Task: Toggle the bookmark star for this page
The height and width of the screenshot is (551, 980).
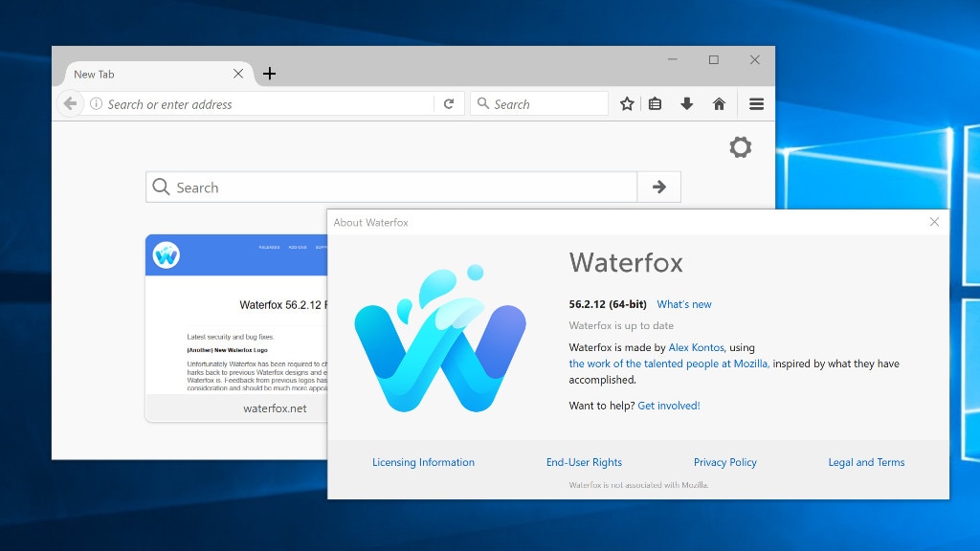Action: 627,103
